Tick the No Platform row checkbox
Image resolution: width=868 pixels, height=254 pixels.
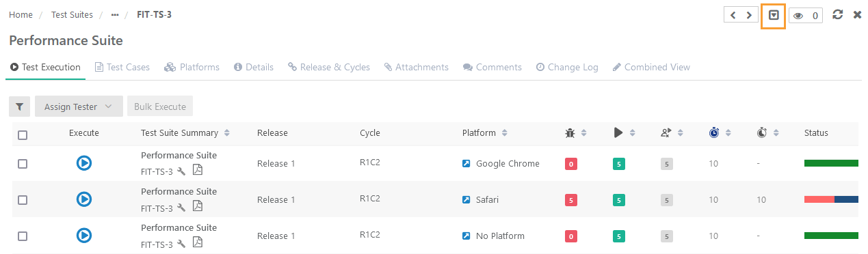click(23, 236)
